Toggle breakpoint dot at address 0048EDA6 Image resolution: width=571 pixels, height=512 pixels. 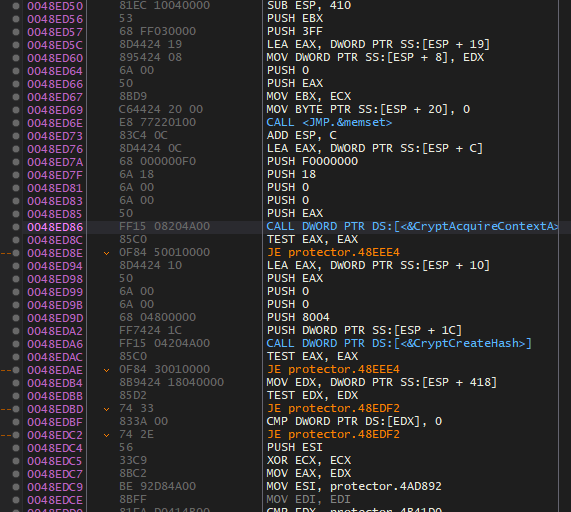[x=16, y=344]
